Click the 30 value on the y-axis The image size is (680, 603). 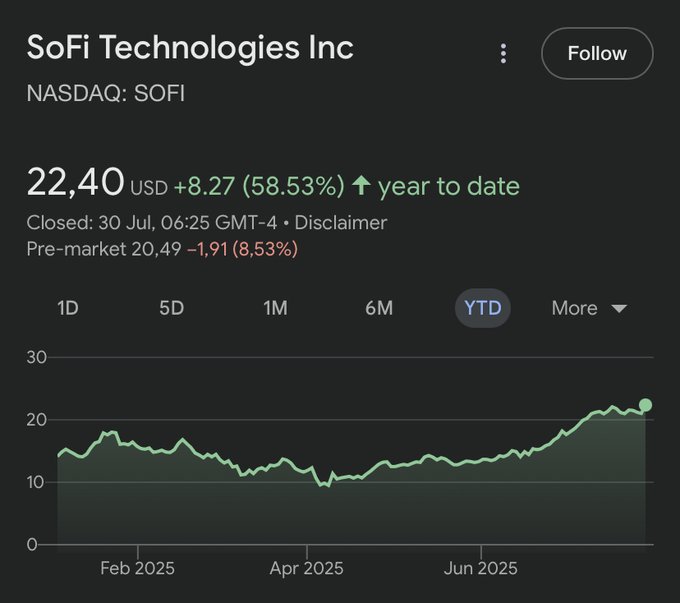pyautogui.click(x=37, y=357)
